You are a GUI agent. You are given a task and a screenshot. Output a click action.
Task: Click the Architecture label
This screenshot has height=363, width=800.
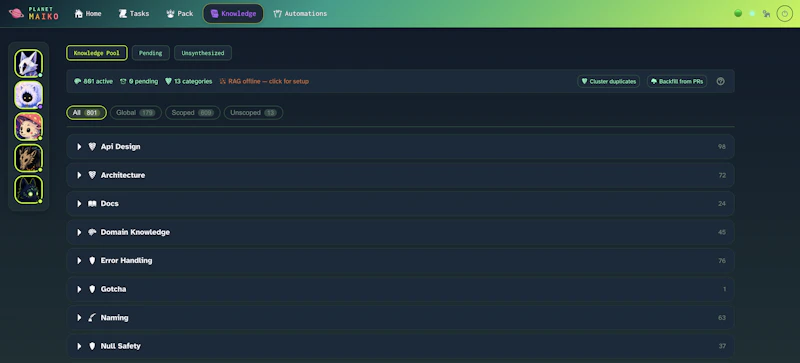(123, 175)
